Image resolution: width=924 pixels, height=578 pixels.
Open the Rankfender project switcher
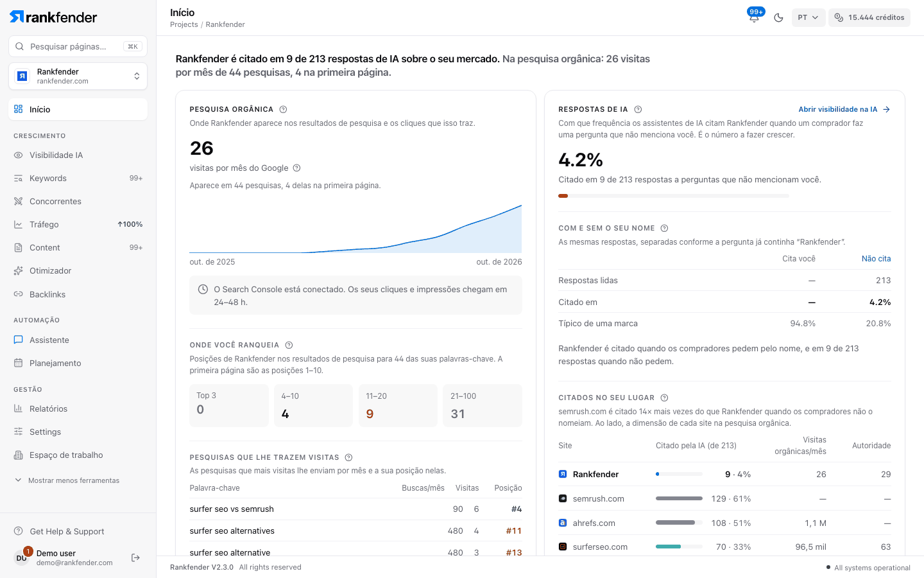pos(78,76)
